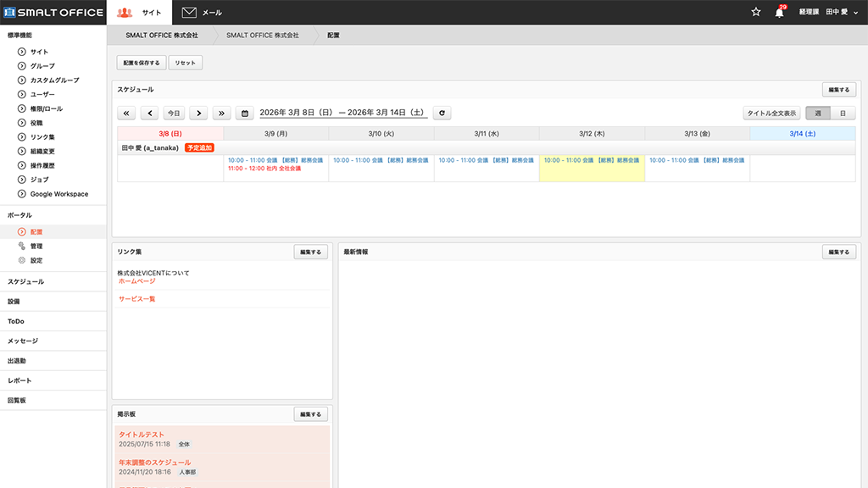Click the favorites star icon
Image resolution: width=868 pixels, height=488 pixels.
click(x=756, y=12)
